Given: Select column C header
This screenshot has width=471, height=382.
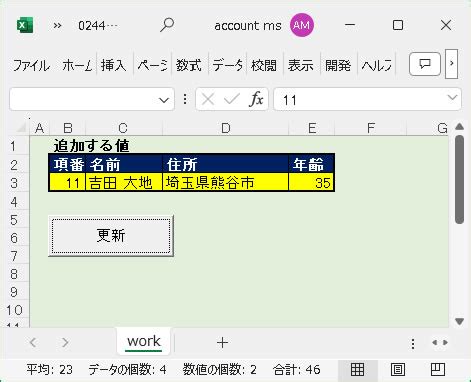Looking at the screenshot, I should tap(123, 128).
